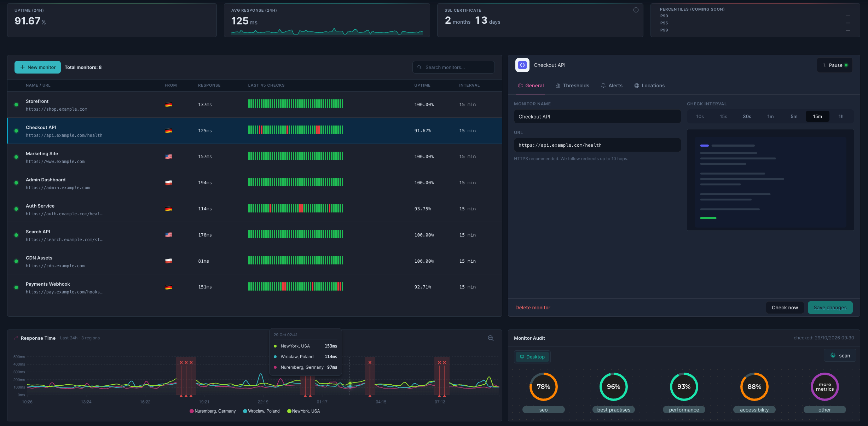
Task: Switch to the Alerts tab
Action: [612, 86]
